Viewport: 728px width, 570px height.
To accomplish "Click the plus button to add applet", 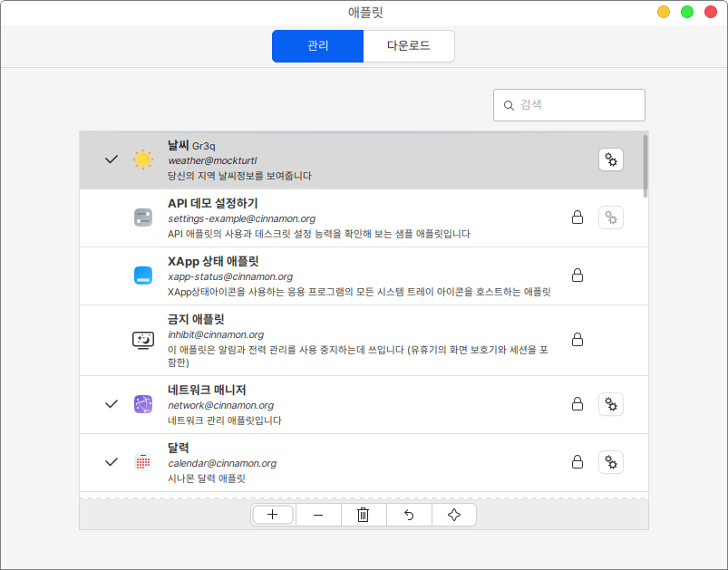I will (273, 515).
